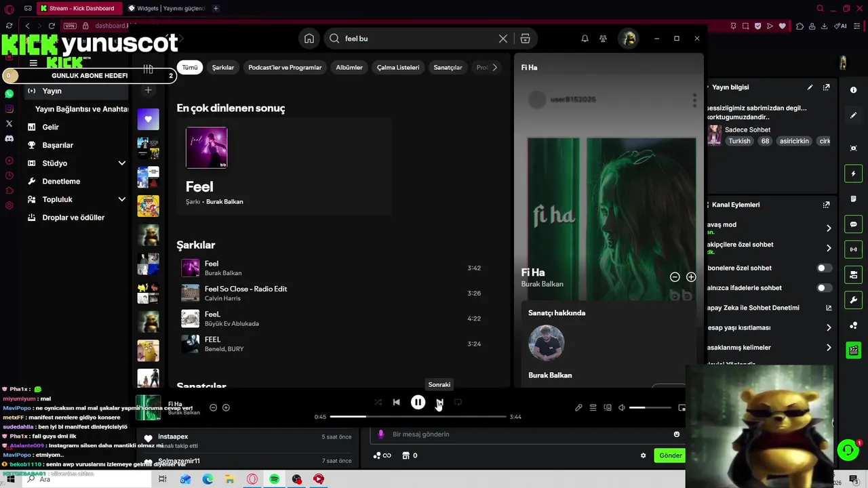The height and width of the screenshot is (488, 868).
Task: Toggle Abonelere özel sohbet switch
Action: [824, 268]
